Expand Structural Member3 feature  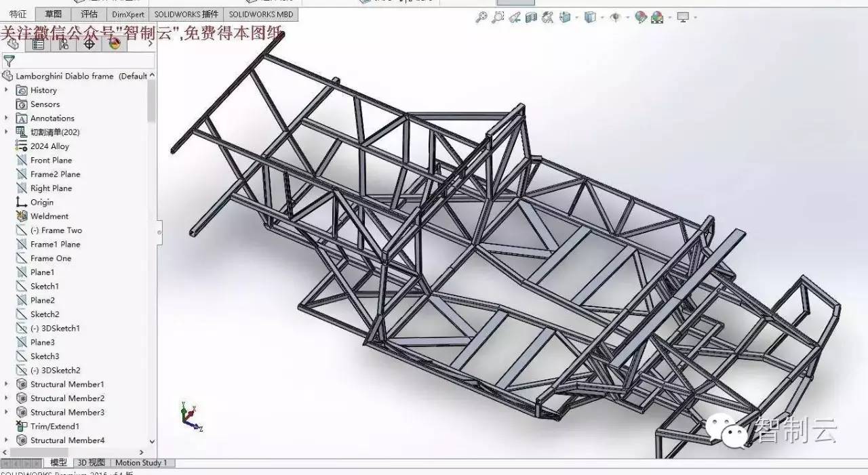7,412
